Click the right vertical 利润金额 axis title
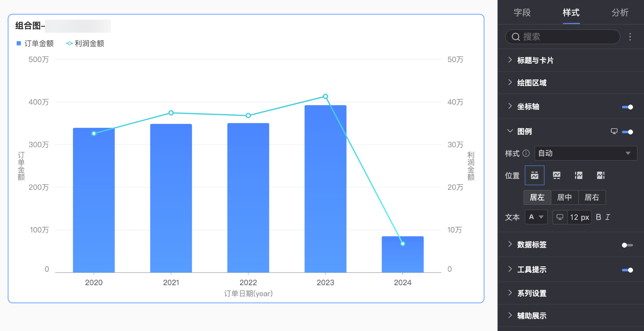 [x=471, y=166]
